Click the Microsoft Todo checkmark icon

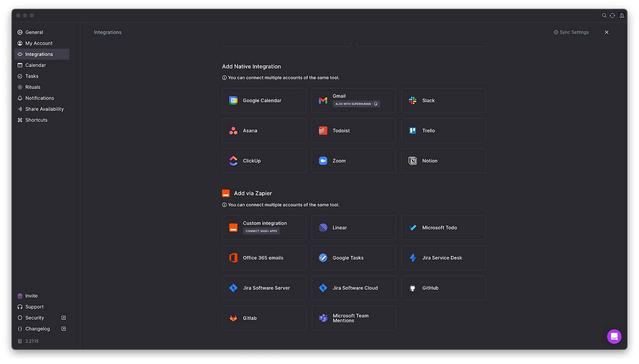(413, 228)
